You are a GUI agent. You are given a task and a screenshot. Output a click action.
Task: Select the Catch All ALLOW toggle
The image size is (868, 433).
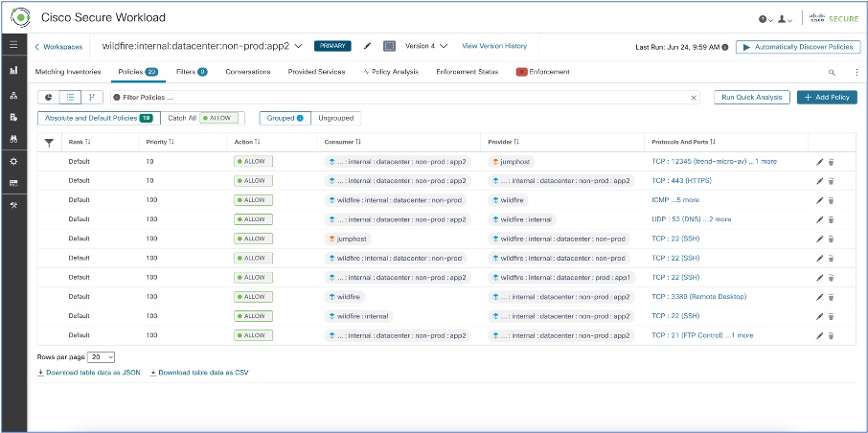pos(202,118)
